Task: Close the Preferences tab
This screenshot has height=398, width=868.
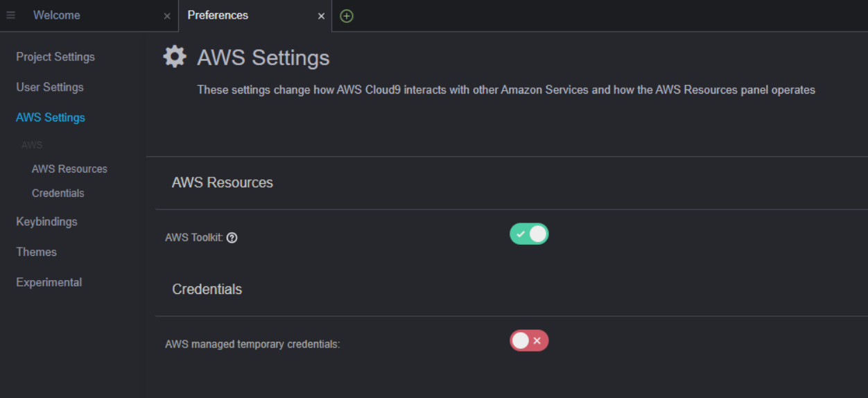Action: (321, 16)
